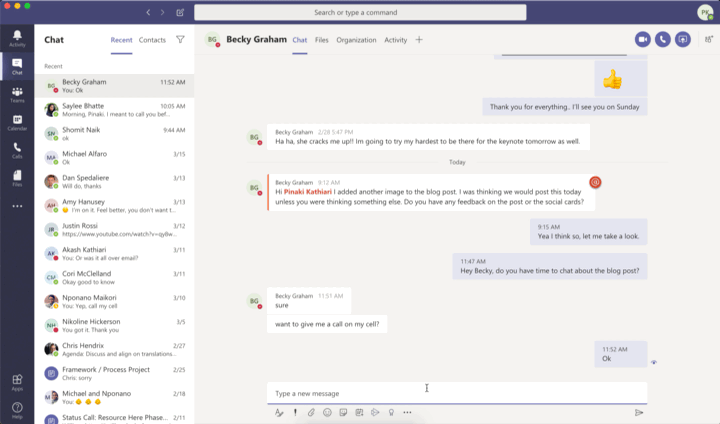
Task: Open the Justin Rossi chat
Action: coord(114,229)
